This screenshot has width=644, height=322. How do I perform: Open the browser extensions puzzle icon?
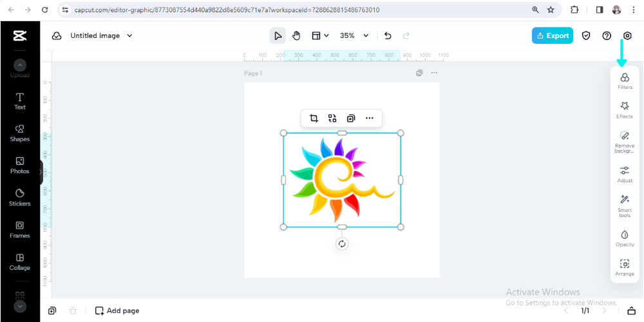[574, 10]
